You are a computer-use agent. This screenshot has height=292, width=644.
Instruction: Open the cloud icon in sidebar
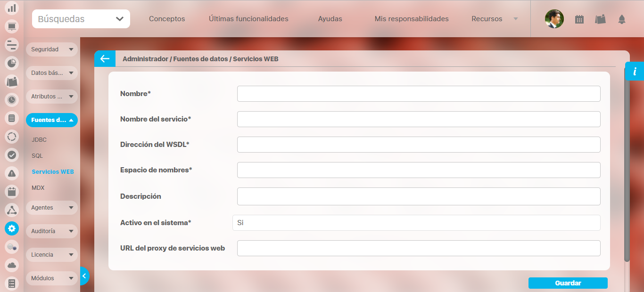click(x=12, y=265)
